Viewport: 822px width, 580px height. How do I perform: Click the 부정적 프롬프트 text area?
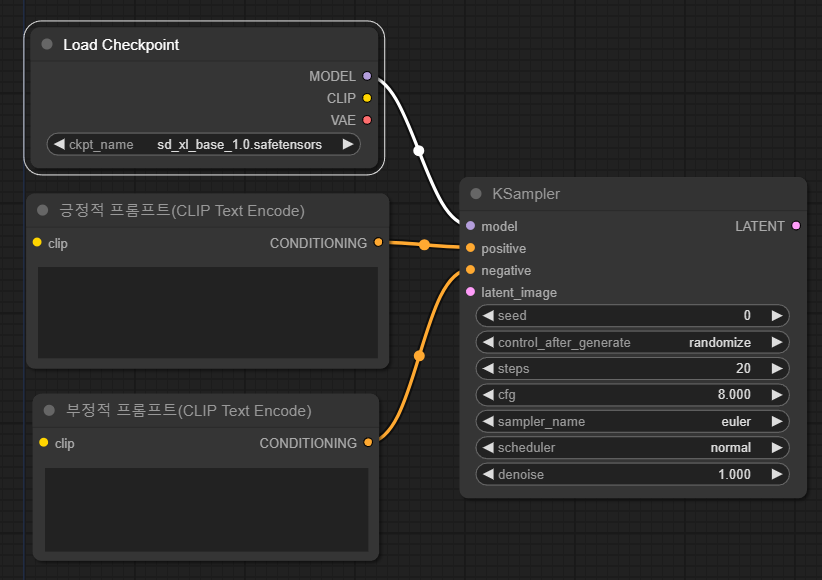tap(207, 509)
